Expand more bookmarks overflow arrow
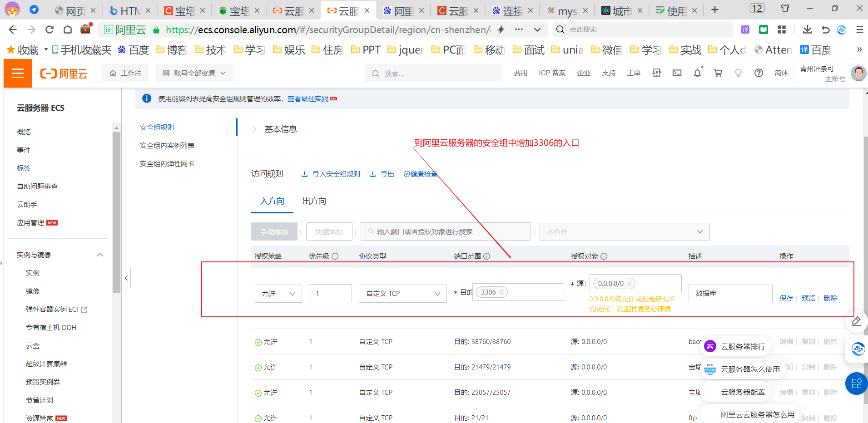The height and width of the screenshot is (423, 868). (859, 49)
